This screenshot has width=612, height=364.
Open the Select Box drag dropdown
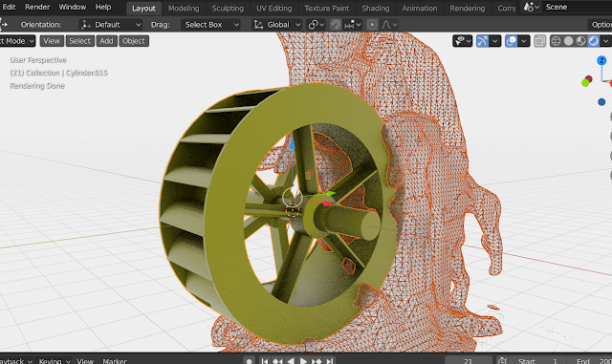point(210,25)
